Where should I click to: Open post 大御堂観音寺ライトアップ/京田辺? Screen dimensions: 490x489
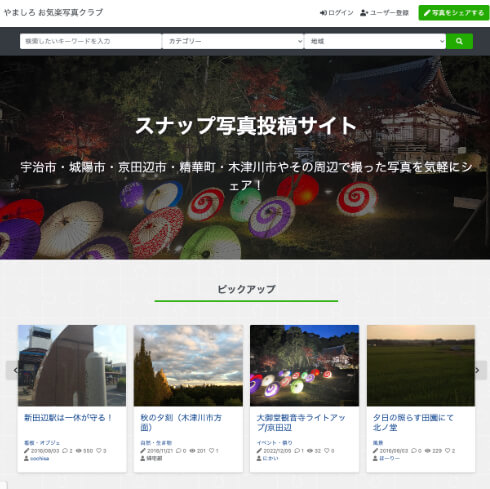[x=301, y=422]
